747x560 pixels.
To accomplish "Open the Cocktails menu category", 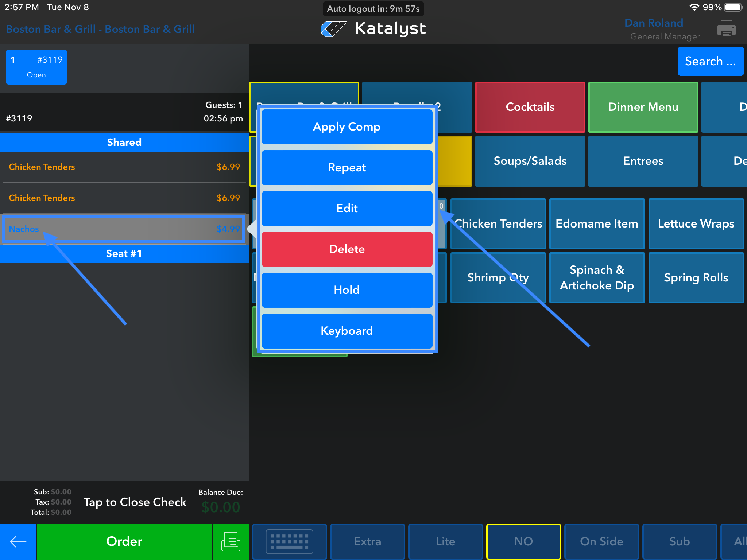I will 530,107.
